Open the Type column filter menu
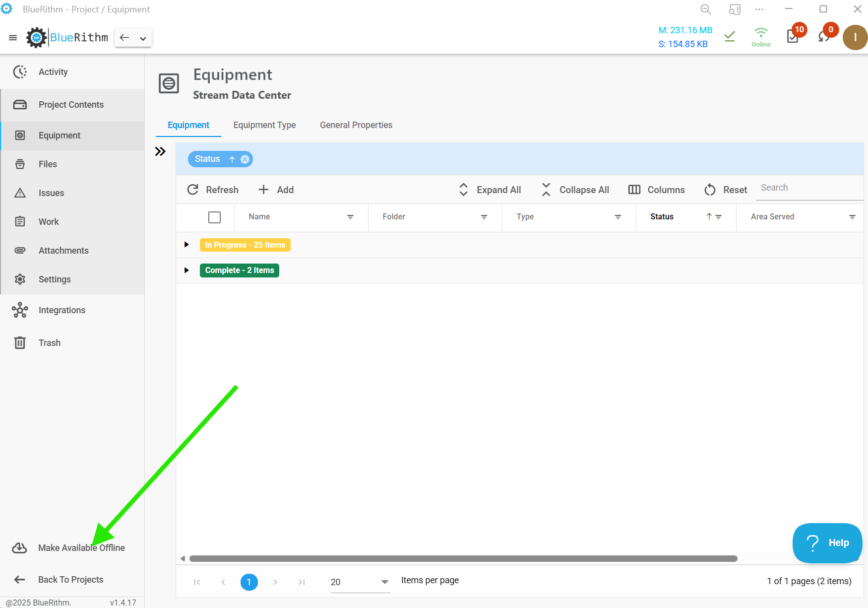The width and height of the screenshot is (868, 608). tap(618, 217)
